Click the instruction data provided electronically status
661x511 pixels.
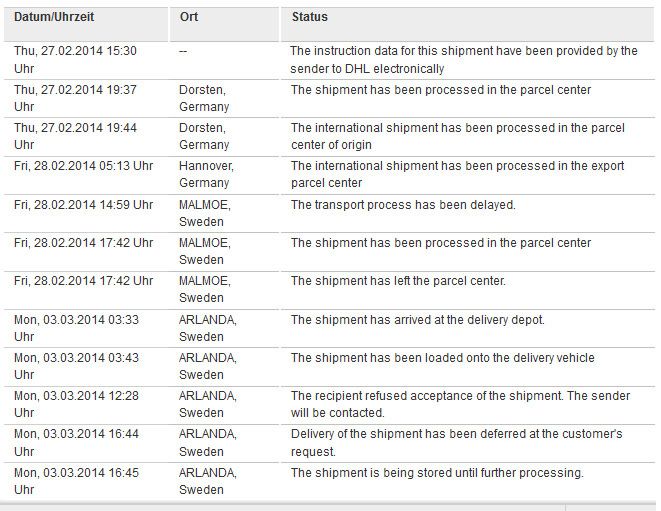tap(464, 59)
